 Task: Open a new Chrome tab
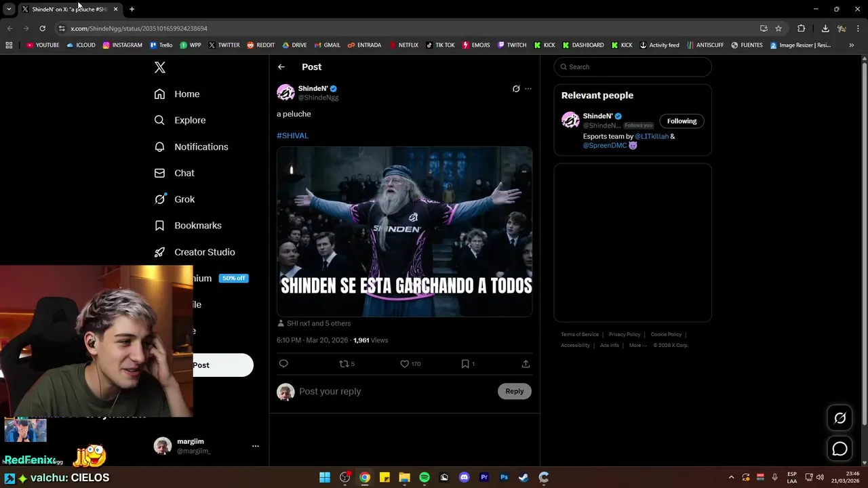(132, 9)
